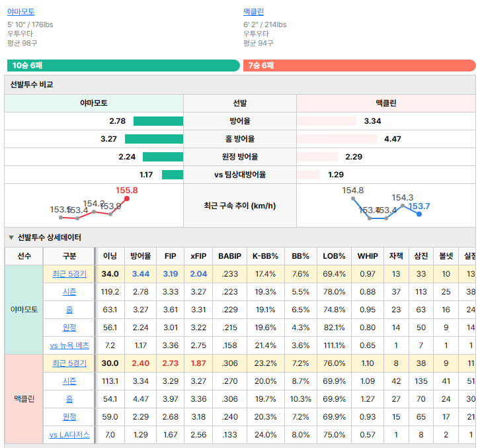Click the 구분 column header
The height and width of the screenshot is (448, 480).
[69, 256]
